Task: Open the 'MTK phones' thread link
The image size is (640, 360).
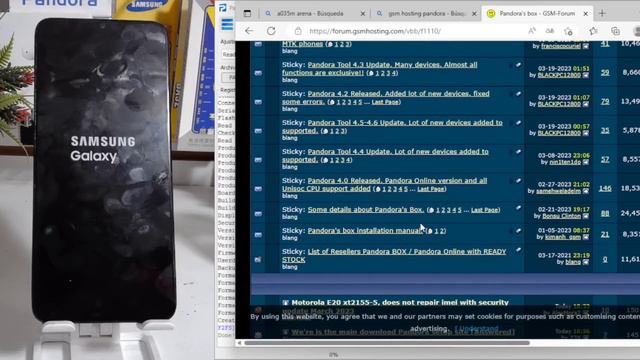Action: [x=302, y=44]
